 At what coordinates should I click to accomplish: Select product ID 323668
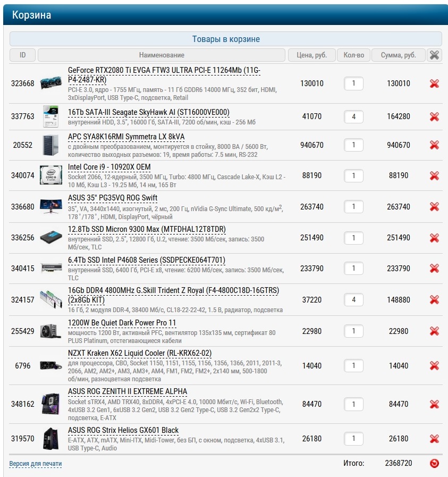pos(23,83)
